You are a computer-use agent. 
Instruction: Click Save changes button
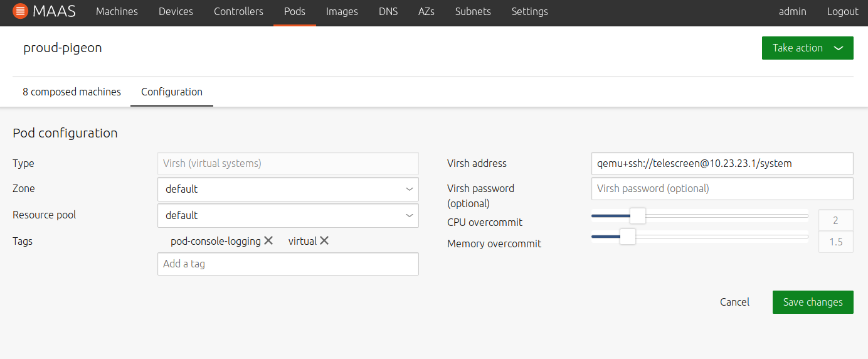(x=813, y=302)
